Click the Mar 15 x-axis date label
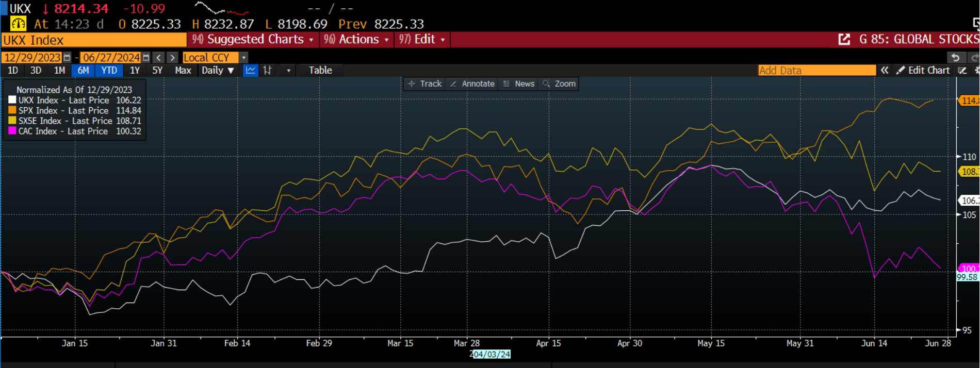 point(400,343)
